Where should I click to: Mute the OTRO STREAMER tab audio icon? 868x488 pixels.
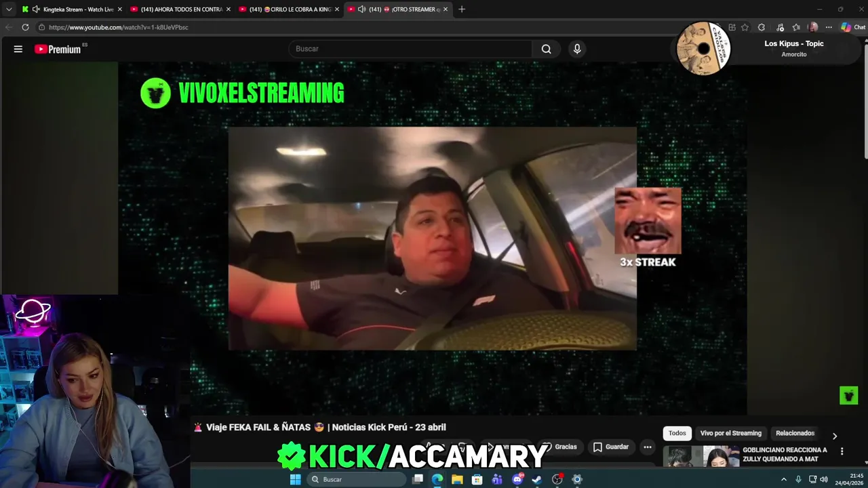[x=361, y=9]
